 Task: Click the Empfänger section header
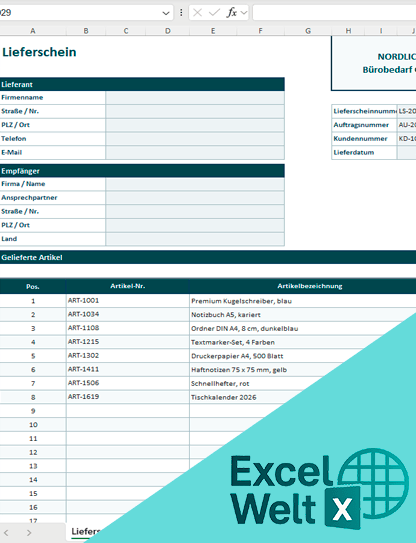(142, 171)
